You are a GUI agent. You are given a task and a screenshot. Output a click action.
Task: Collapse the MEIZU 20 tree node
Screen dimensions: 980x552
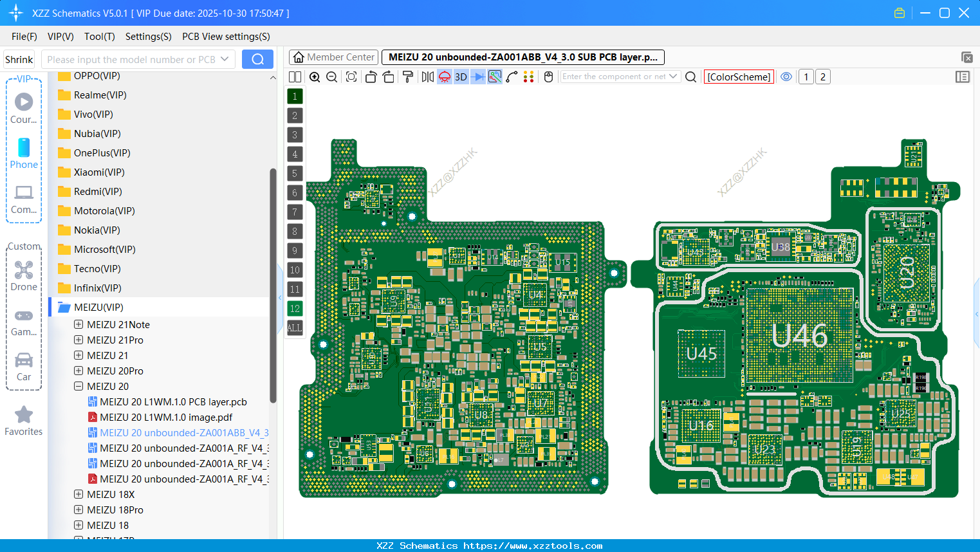[79, 387]
